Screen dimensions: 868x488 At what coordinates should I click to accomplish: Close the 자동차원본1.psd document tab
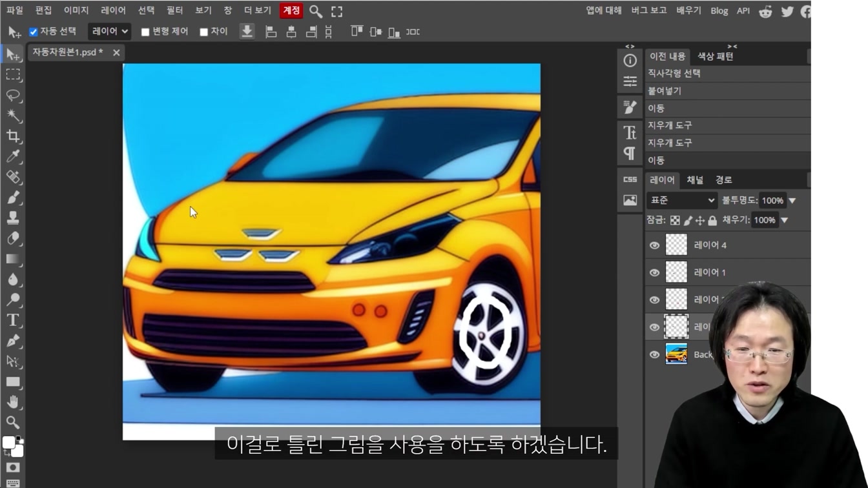116,52
